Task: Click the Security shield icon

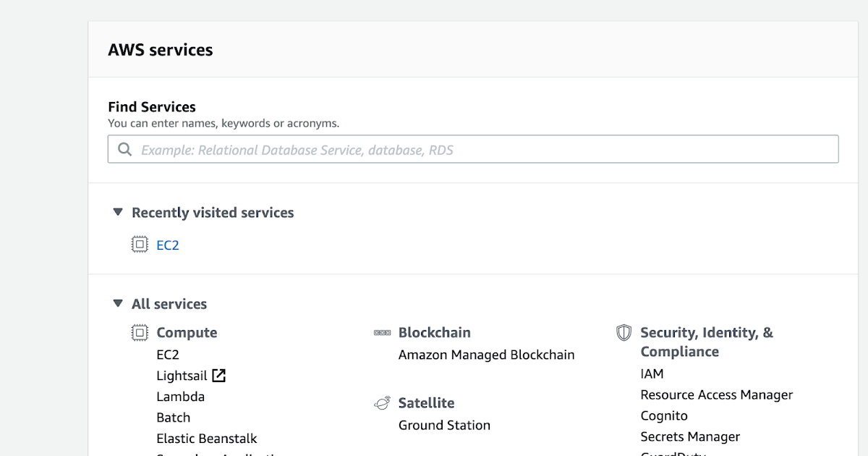Action: coord(624,332)
